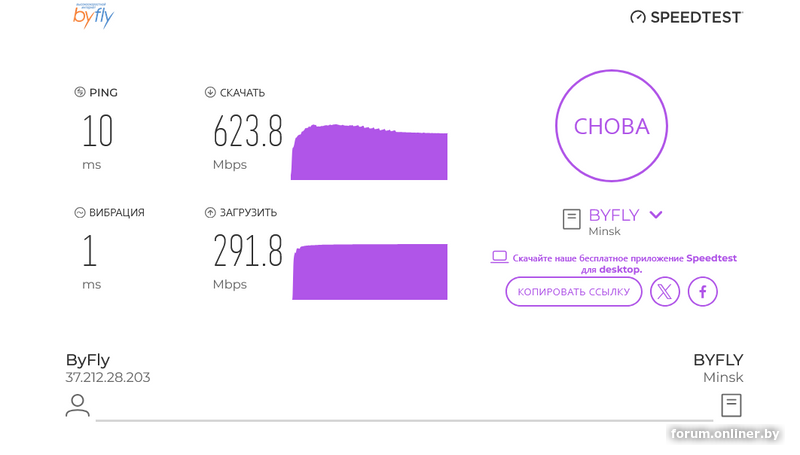The height and width of the screenshot is (455, 800).
Task: Click the IP address 37.212.28.203
Action: [108, 378]
